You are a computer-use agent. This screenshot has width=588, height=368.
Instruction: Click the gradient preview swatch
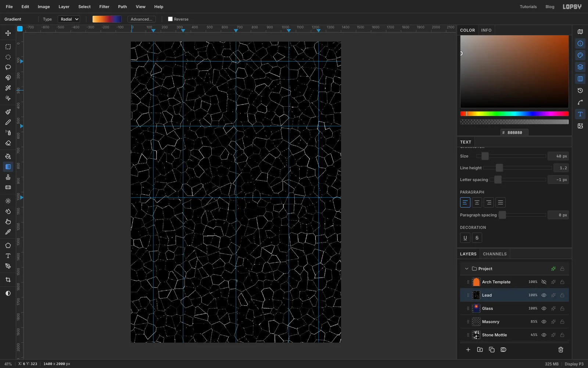(107, 19)
